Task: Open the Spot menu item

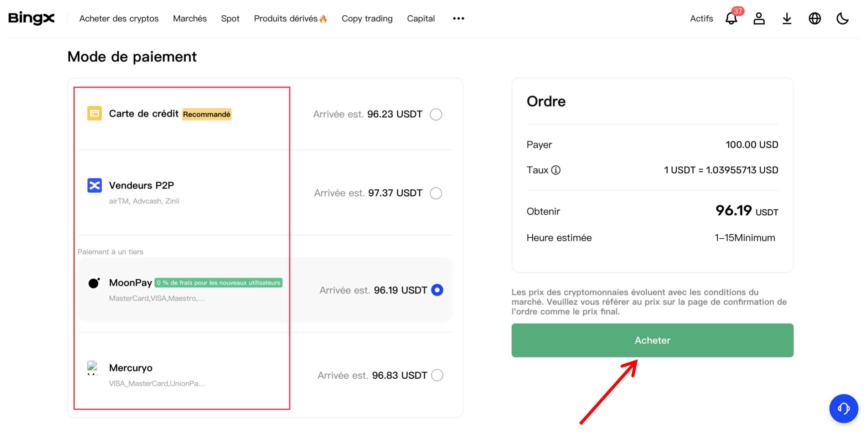Action: [x=230, y=19]
